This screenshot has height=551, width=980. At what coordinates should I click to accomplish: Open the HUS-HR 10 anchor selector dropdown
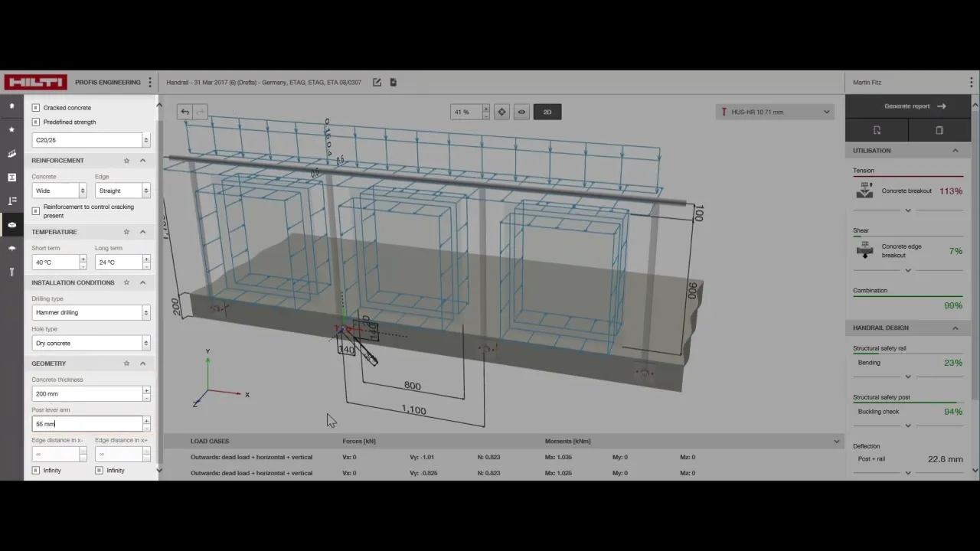coord(775,112)
